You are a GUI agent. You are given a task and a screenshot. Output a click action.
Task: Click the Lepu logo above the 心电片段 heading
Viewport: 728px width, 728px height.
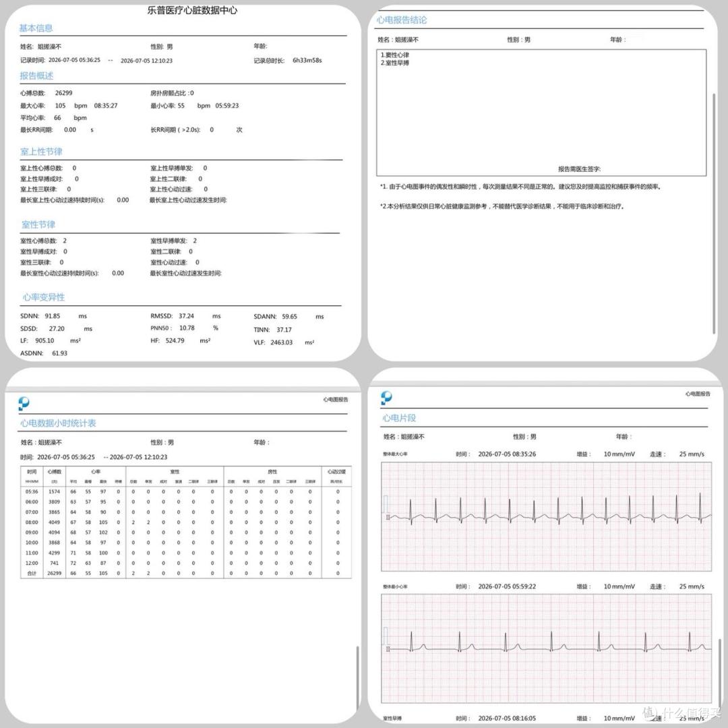pyautogui.click(x=386, y=398)
